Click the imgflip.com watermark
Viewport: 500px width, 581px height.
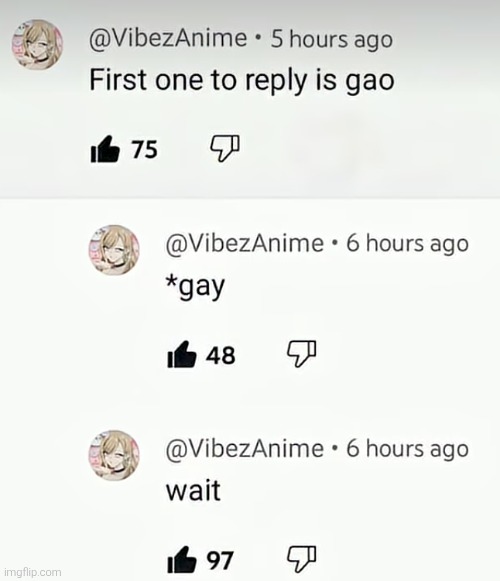click(33, 572)
